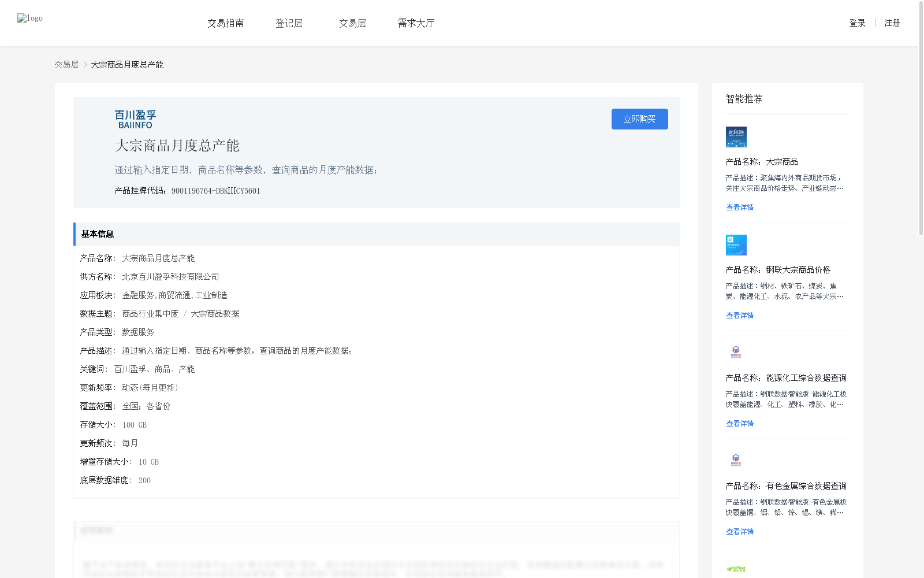
Task: Click the 注册 link
Action: pyautogui.click(x=892, y=23)
